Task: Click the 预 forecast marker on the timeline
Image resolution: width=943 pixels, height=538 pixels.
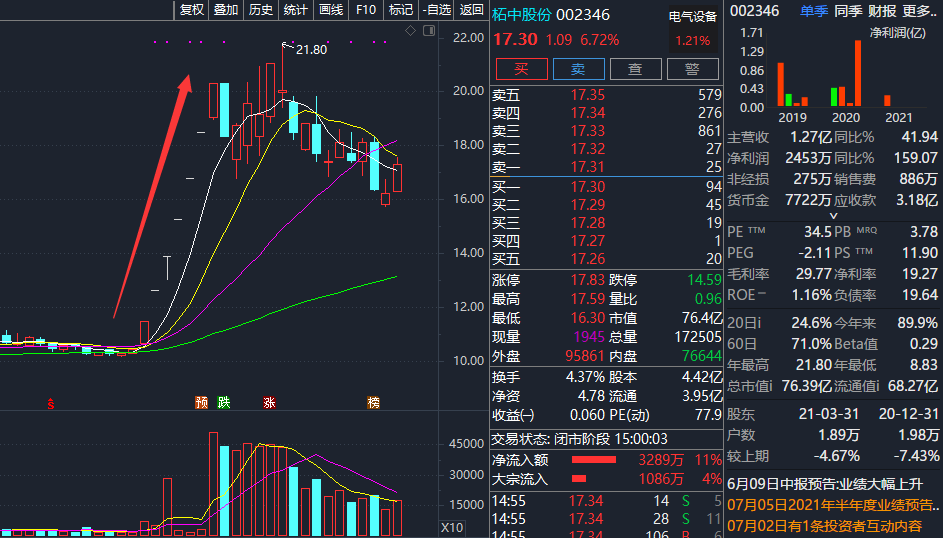Action: (x=201, y=402)
